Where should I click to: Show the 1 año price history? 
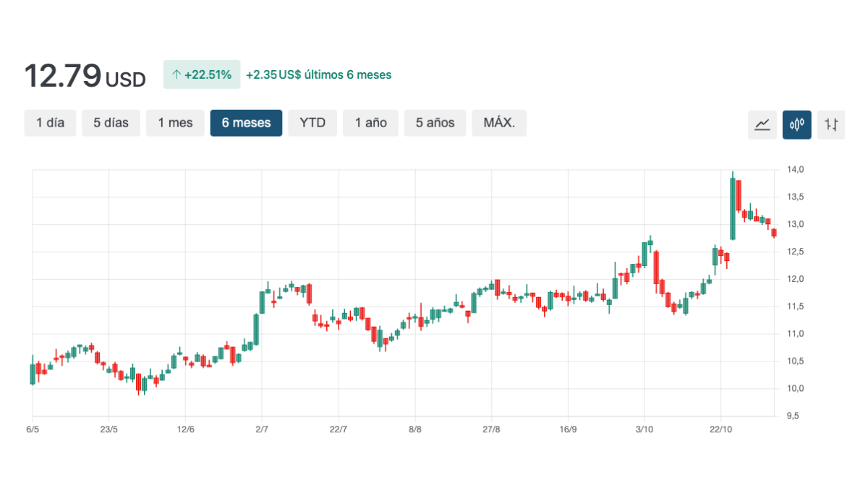coord(370,123)
